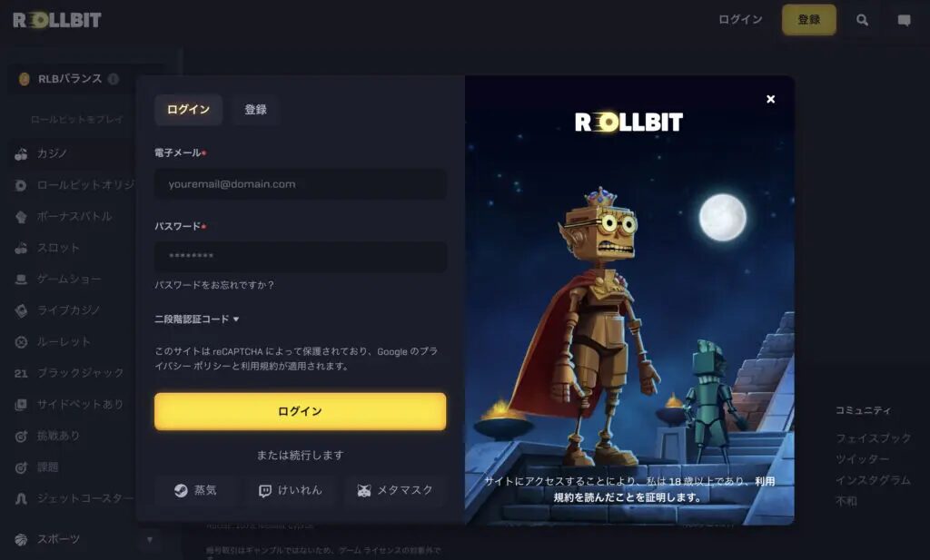This screenshot has width=930, height=560.
Task: Click the yellow ログイン submit button
Action: click(300, 411)
